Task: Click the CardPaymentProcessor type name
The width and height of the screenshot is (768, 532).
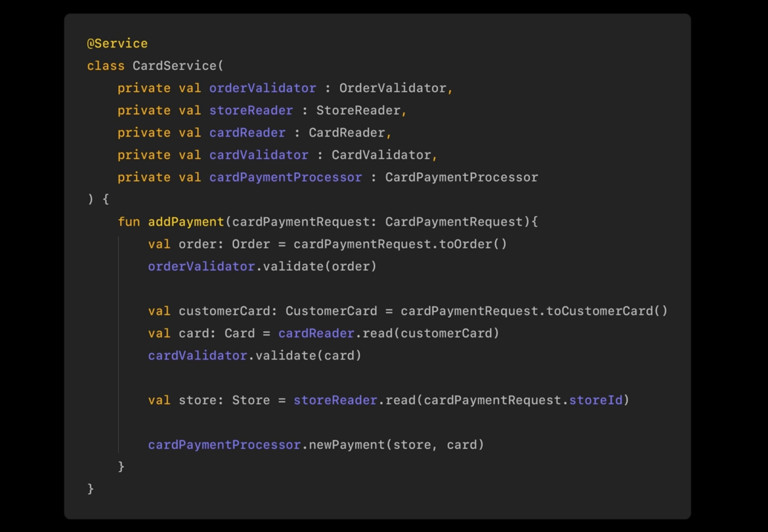Action: click(x=461, y=177)
